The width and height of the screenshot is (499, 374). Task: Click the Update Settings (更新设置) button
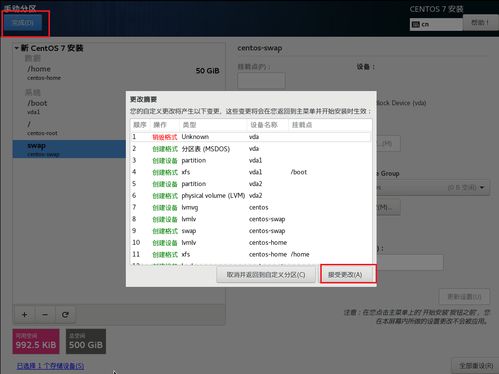464,296
